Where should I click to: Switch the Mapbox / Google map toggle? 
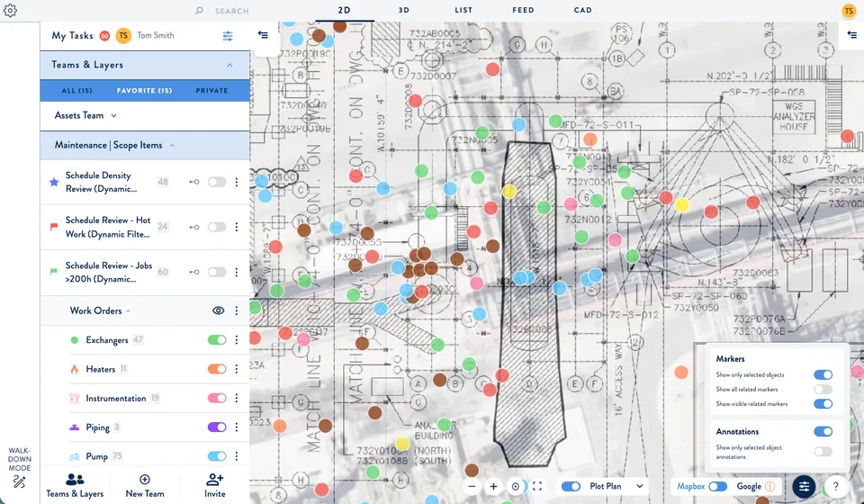(x=718, y=486)
